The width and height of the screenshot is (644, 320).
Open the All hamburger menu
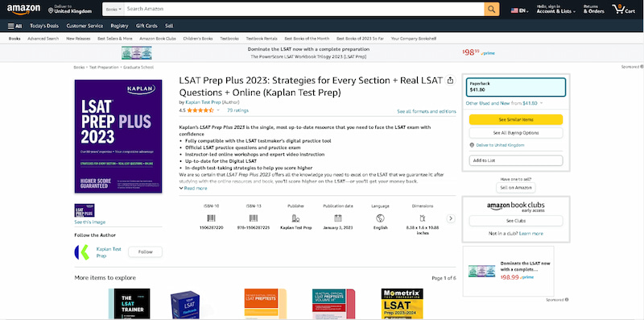14,26
